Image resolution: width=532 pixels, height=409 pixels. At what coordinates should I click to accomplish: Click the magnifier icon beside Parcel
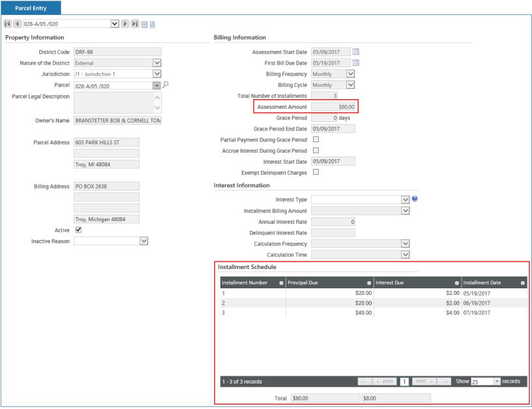click(x=166, y=85)
